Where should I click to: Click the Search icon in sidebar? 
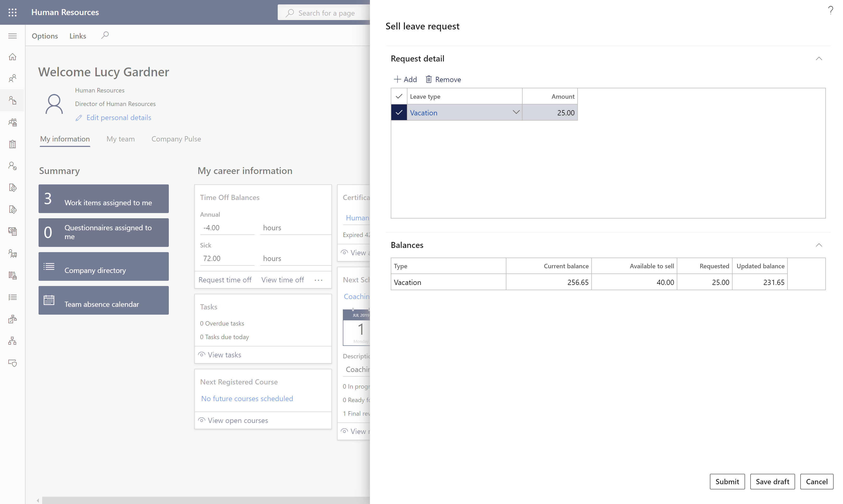[x=103, y=35]
